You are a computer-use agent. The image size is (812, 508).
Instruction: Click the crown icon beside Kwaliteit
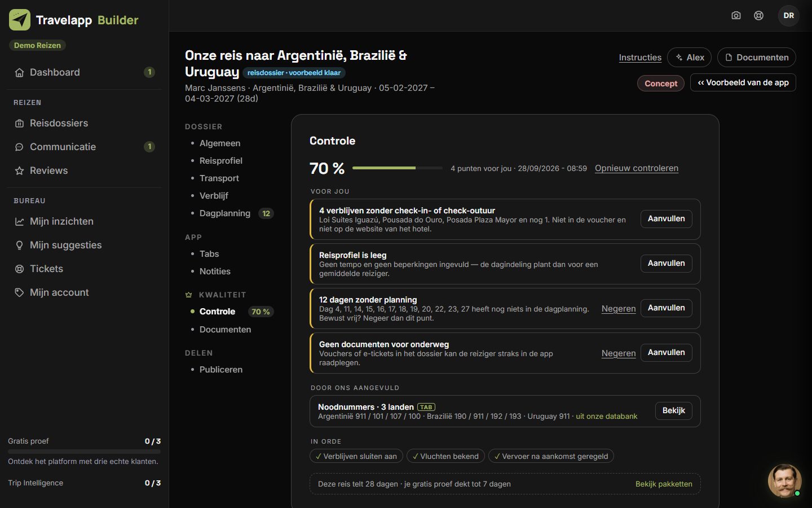point(189,295)
